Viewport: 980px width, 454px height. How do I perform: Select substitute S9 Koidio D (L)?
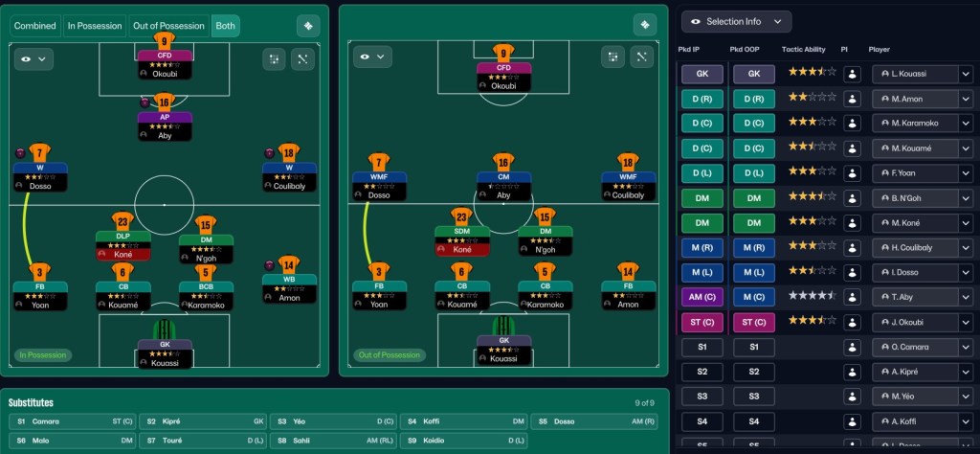point(464,441)
